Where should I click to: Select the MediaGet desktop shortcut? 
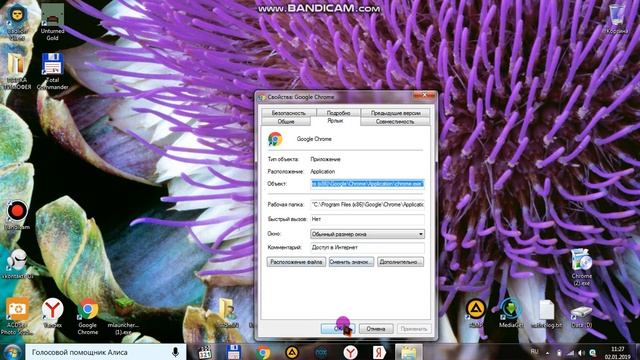click(x=511, y=313)
